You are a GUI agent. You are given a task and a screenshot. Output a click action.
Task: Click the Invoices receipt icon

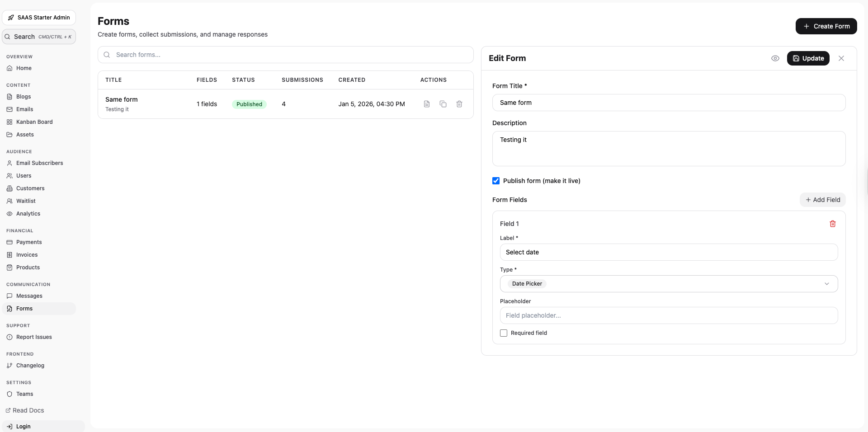pyautogui.click(x=9, y=255)
